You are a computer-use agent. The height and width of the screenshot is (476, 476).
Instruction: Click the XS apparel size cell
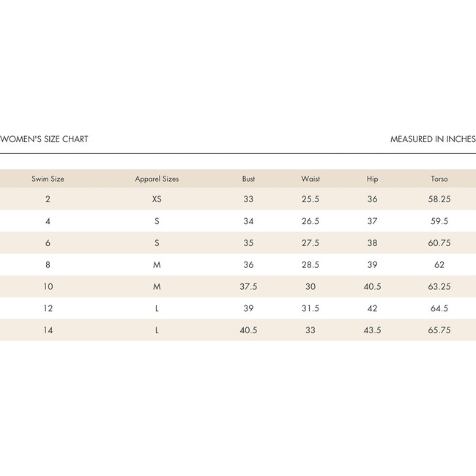157,199
